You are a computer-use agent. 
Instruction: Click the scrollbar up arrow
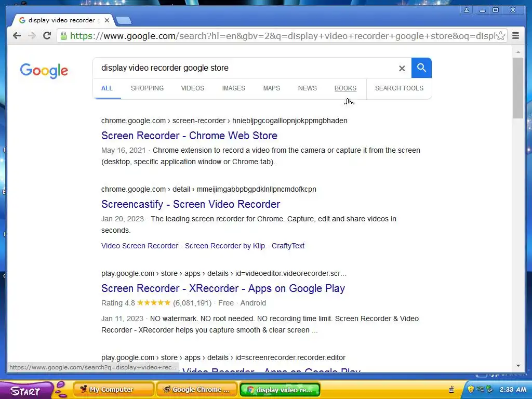(518, 52)
